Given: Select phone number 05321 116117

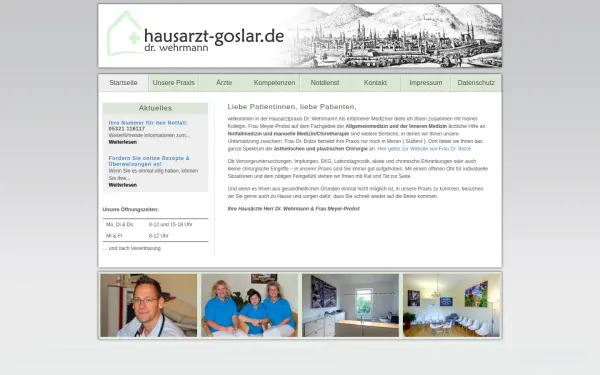Looking at the screenshot, I should (x=127, y=129).
